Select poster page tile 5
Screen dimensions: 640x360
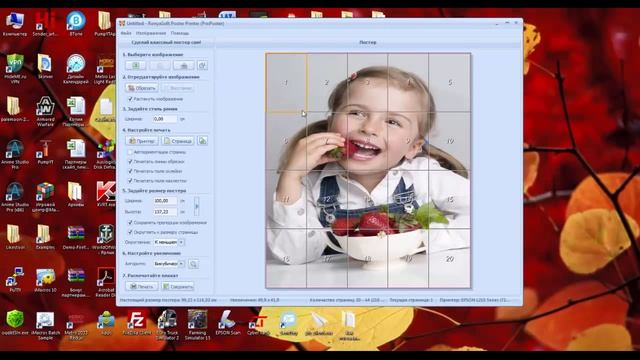[449, 82]
